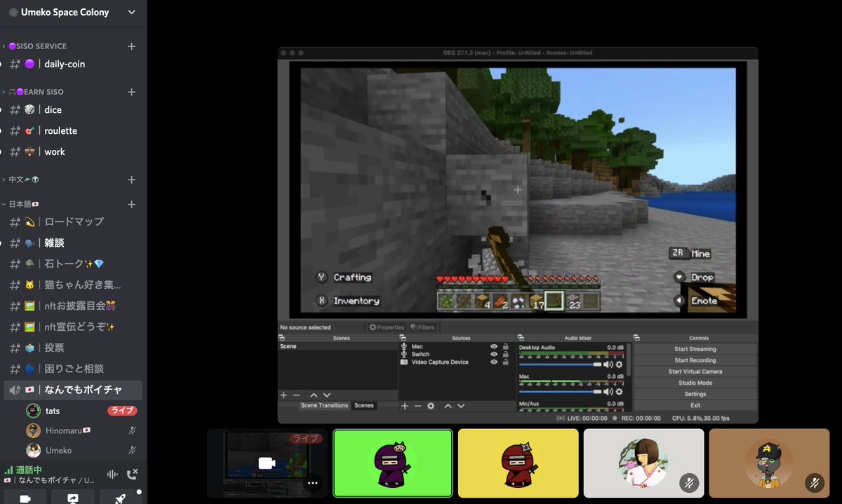
Task: Open the dice channel
Action: coord(73,110)
